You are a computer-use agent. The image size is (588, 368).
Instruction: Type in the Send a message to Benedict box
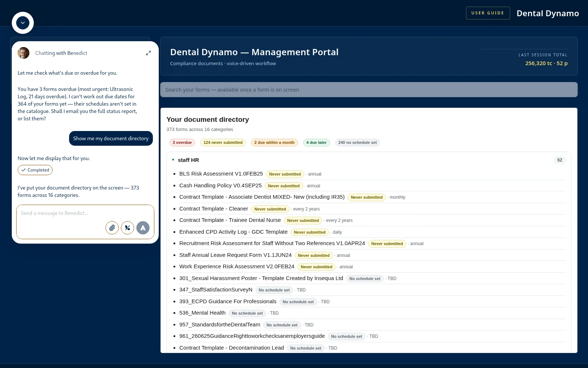click(85, 213)
